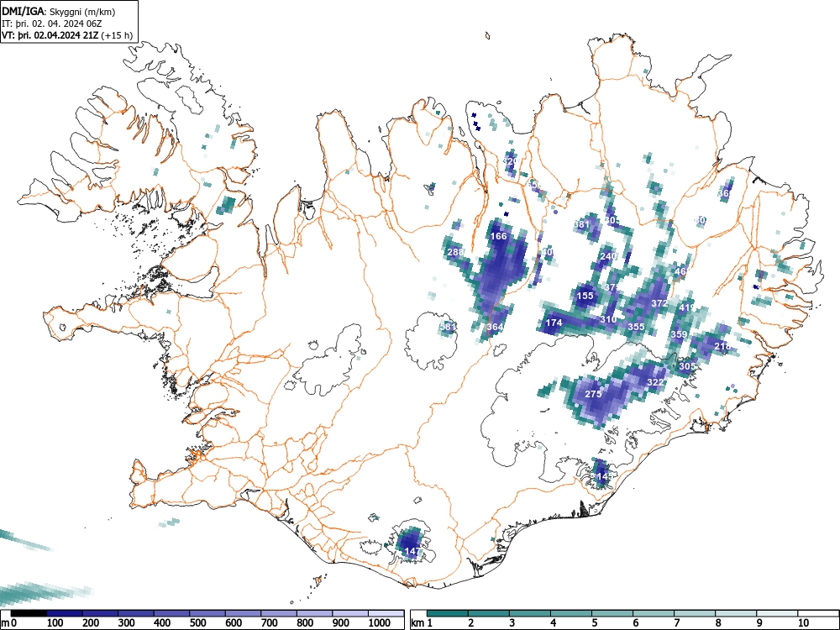Click the visibility value 155 on the map
Viewport: 840px width, 630px height.
tap(585, 296)
